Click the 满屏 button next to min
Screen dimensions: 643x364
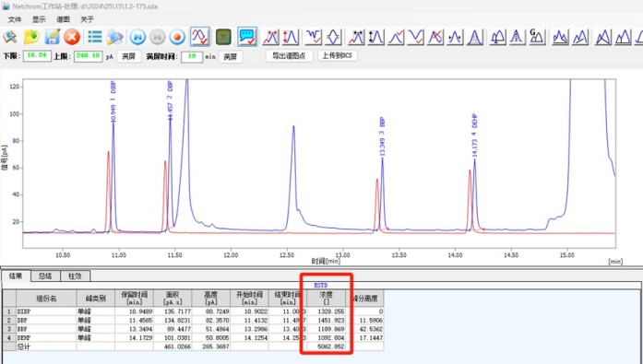(230, 57)
